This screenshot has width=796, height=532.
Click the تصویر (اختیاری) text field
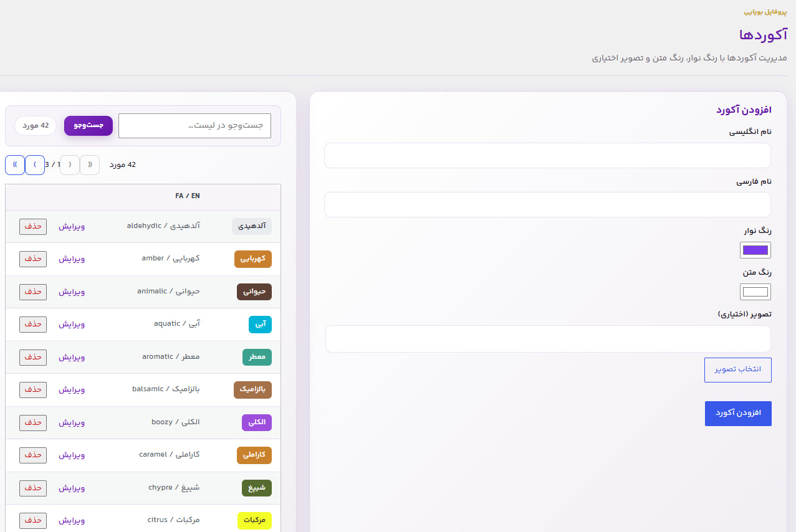(x=548, y=339)
